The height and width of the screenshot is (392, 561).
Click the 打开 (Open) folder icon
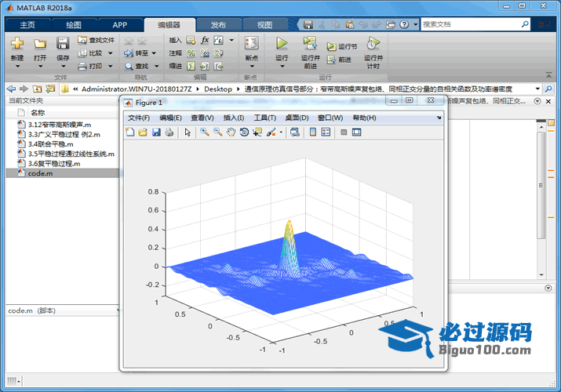(40, 44)
